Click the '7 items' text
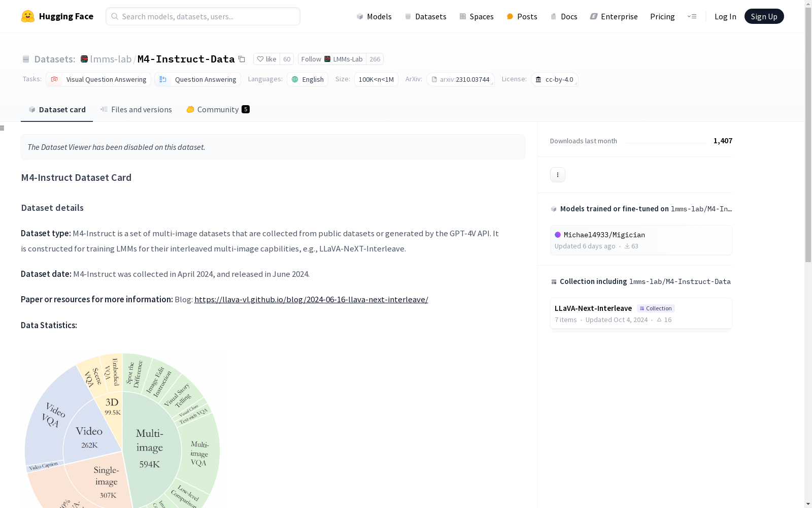This screenshot has width=812, height=508. [566, 320]
